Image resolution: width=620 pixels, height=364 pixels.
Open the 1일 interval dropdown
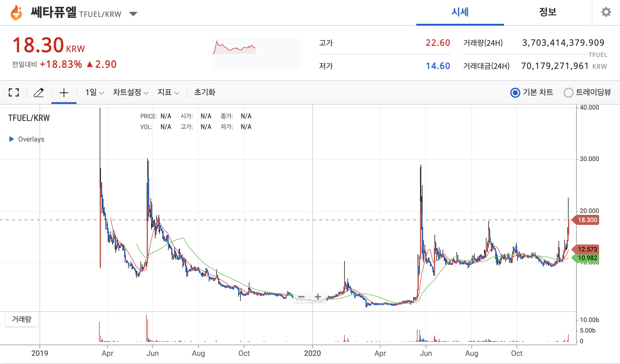click(94, 92)
